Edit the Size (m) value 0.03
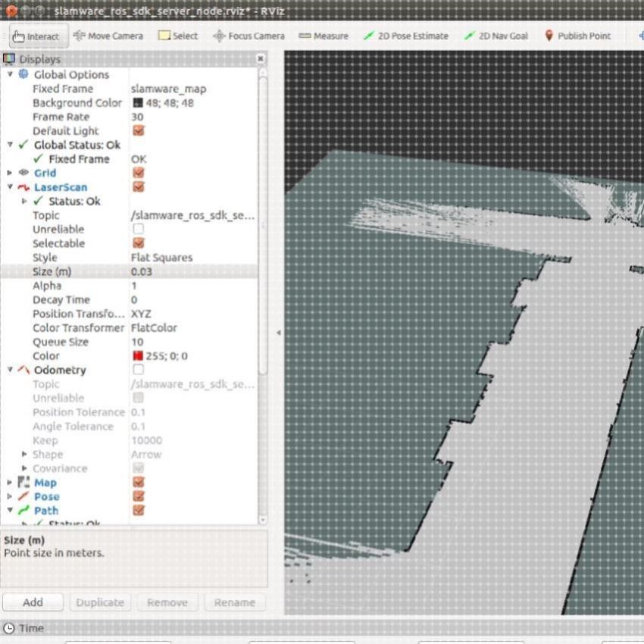 pos(142,271)
